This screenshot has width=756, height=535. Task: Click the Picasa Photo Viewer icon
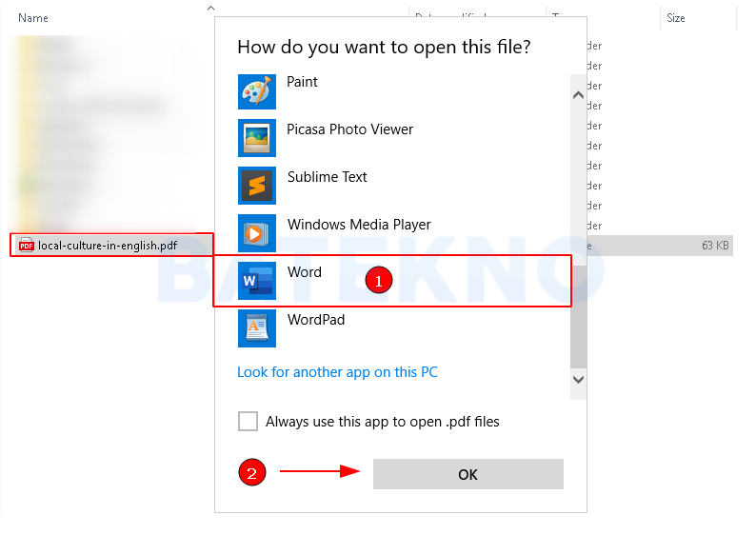tap(257, 138)
